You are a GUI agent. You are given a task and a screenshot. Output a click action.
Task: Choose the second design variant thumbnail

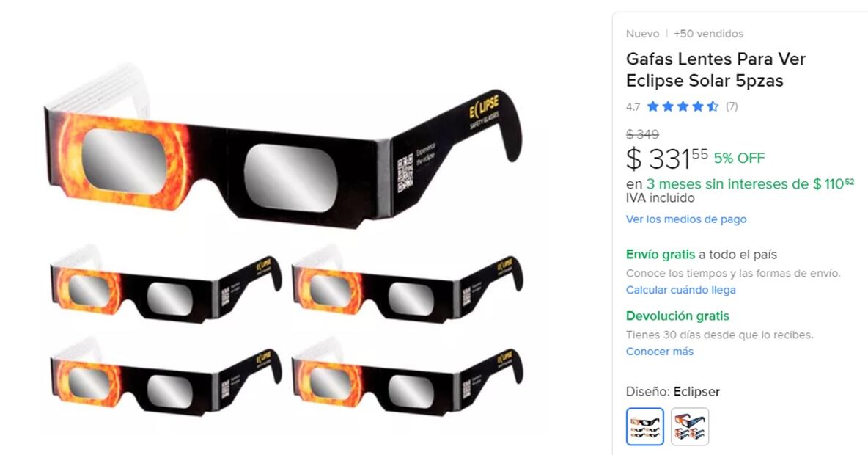tap(690, 426)
